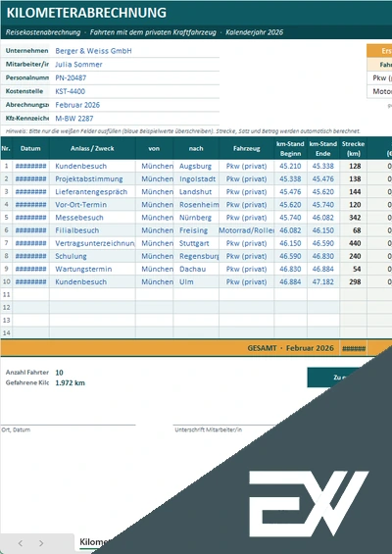Open Fahrzeug cell for Kundenbesuch Augsburg trip
The image size is (392, 554).
[x=247, y=166]
